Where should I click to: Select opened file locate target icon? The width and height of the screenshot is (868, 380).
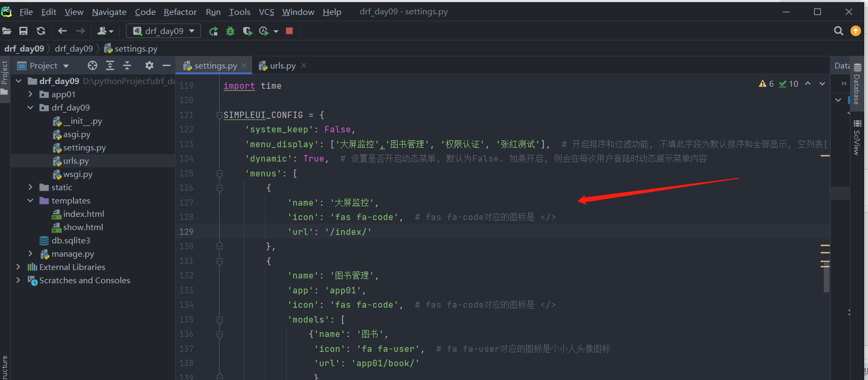coord(93,65)
